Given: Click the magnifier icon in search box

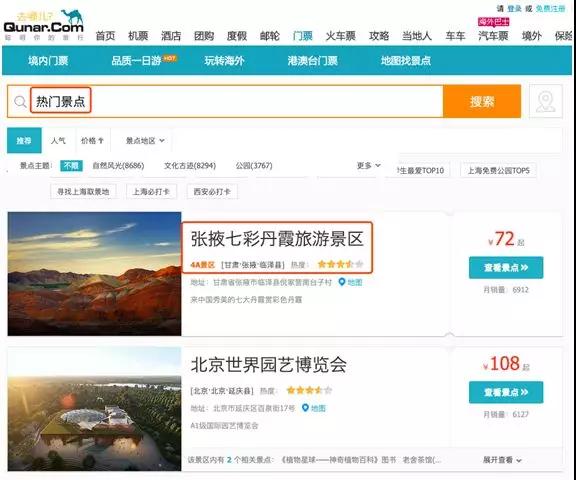Looking at the screenshot, I should (20, 101).
